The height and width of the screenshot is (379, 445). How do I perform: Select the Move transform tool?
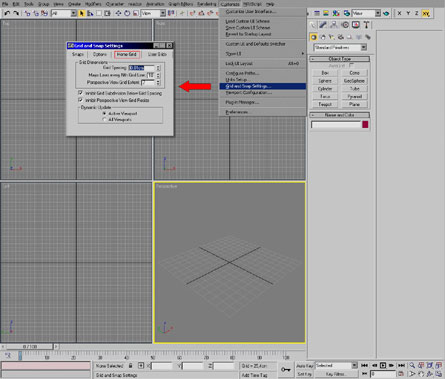click(x=118, y=13)
